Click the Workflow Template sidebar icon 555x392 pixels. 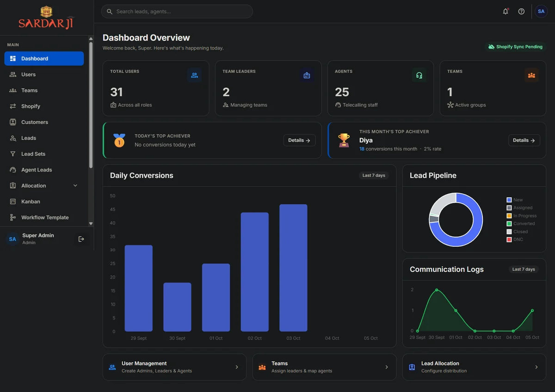[x=13, y=217]
